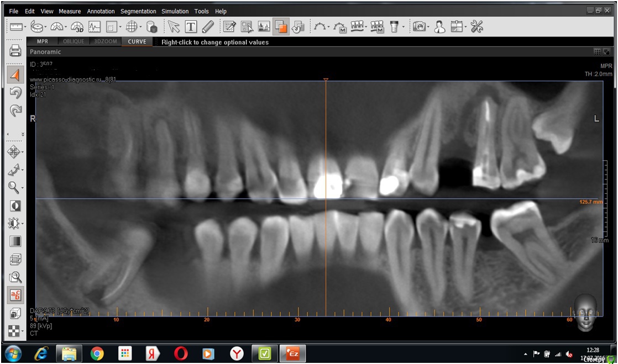Image resolution: width=618 pixels, height=364 pixels.
Task: Click the grid layout button in Panoramic header
Action: [x=597, y=51]
